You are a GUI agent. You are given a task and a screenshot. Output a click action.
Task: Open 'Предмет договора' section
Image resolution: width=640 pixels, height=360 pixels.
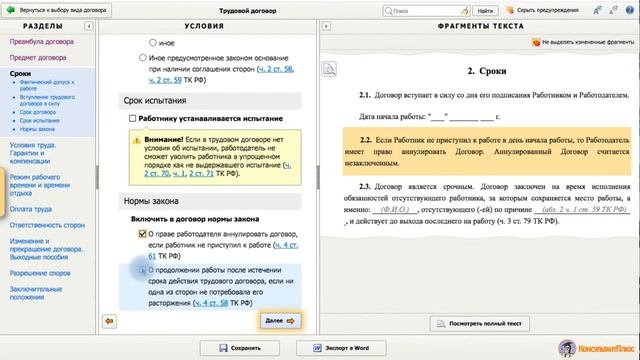[x=38, y=58]
